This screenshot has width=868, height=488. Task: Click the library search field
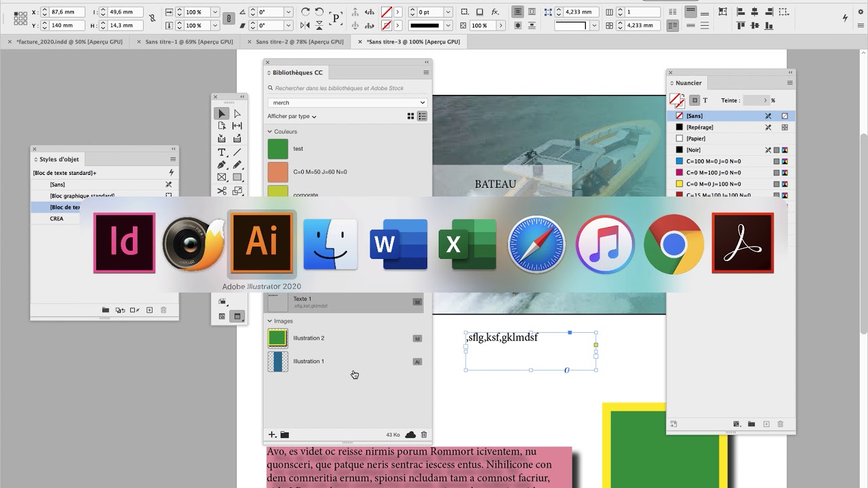(x=347, y=88)
